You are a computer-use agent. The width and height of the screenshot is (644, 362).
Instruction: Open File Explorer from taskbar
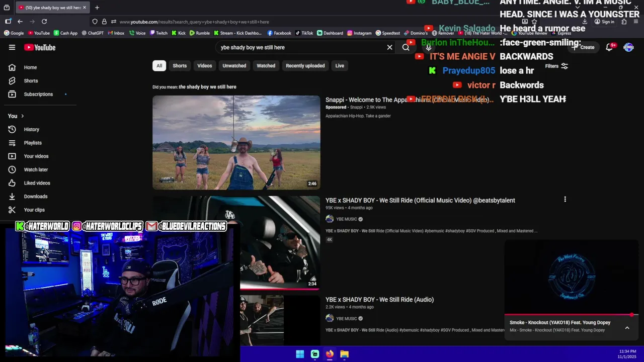click(x=344, y=354)
